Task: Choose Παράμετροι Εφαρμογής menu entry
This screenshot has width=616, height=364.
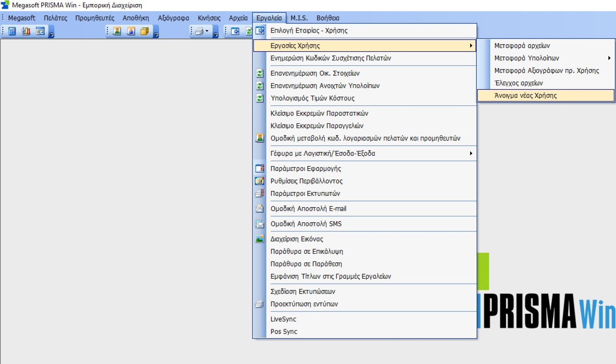Action: (x=305, y=168)
